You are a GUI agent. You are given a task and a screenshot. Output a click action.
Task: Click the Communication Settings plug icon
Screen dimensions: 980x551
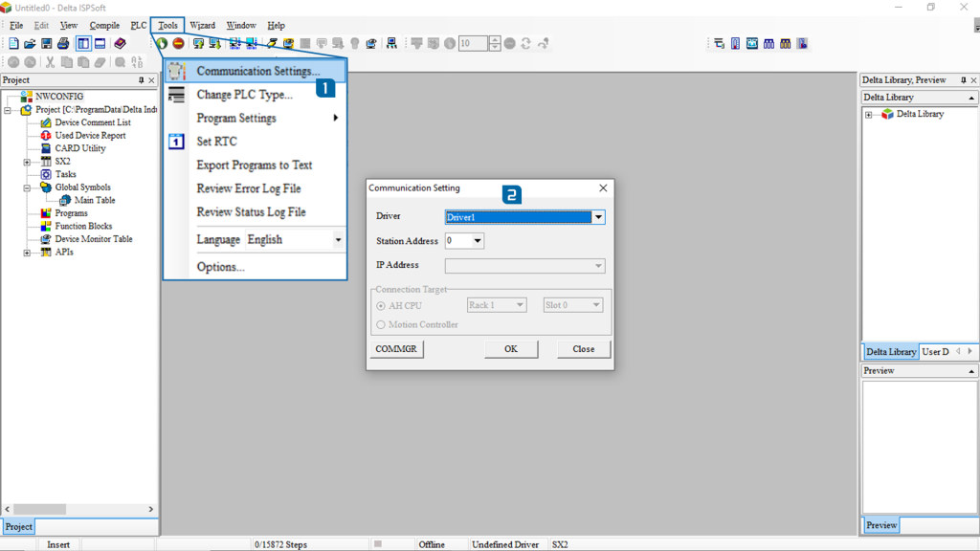click(176, 71)
